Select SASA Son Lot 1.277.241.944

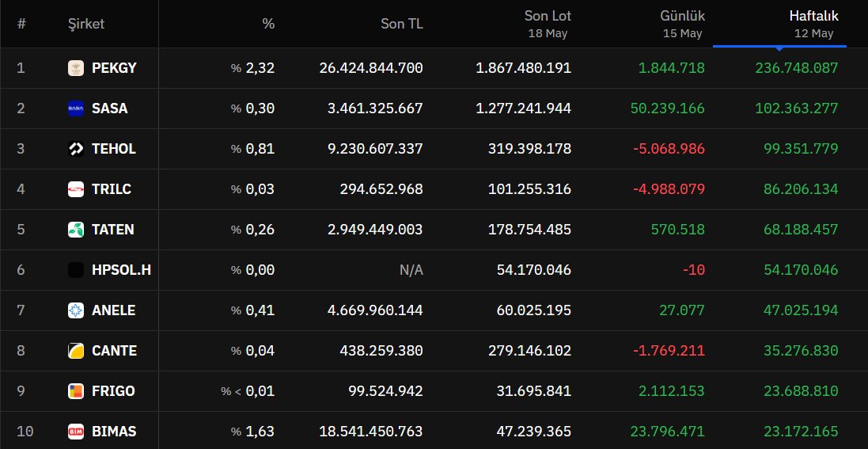pos(524,108)
